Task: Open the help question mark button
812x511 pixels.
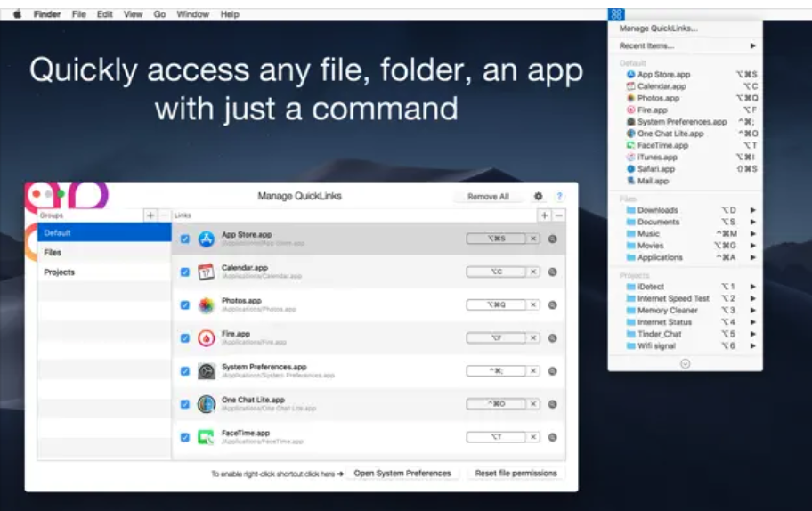Action: 559,196
